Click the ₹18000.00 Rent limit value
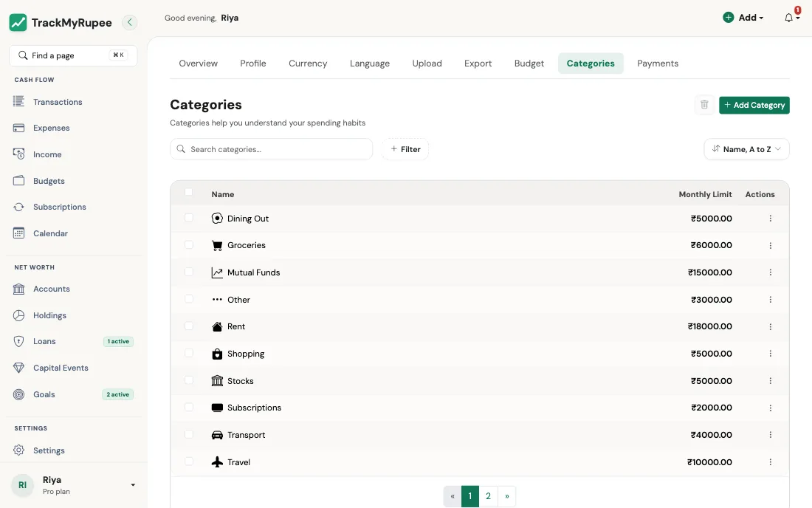Image resolution: width=812 pixels, height=508 pixels. (709, 326)
